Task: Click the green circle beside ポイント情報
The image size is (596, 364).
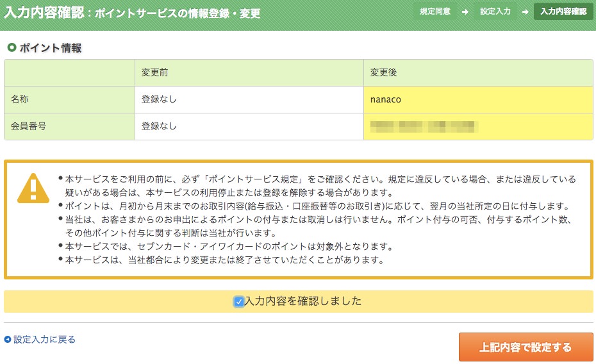Action: click(11, 47)
